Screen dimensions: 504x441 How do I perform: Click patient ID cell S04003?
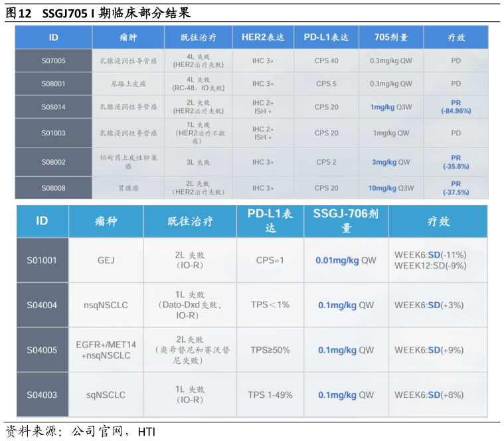point(42,395)
